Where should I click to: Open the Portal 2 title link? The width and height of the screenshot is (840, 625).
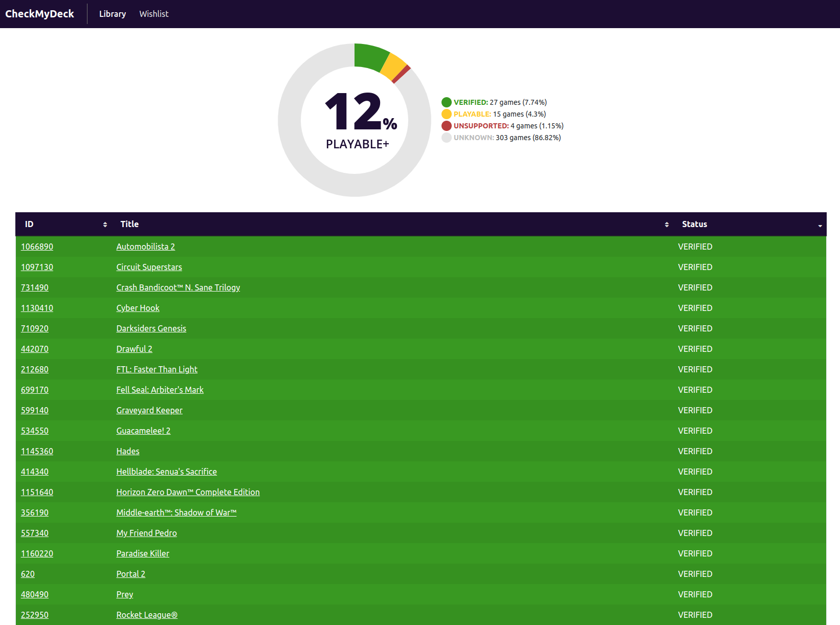click(x=131, y=574)
